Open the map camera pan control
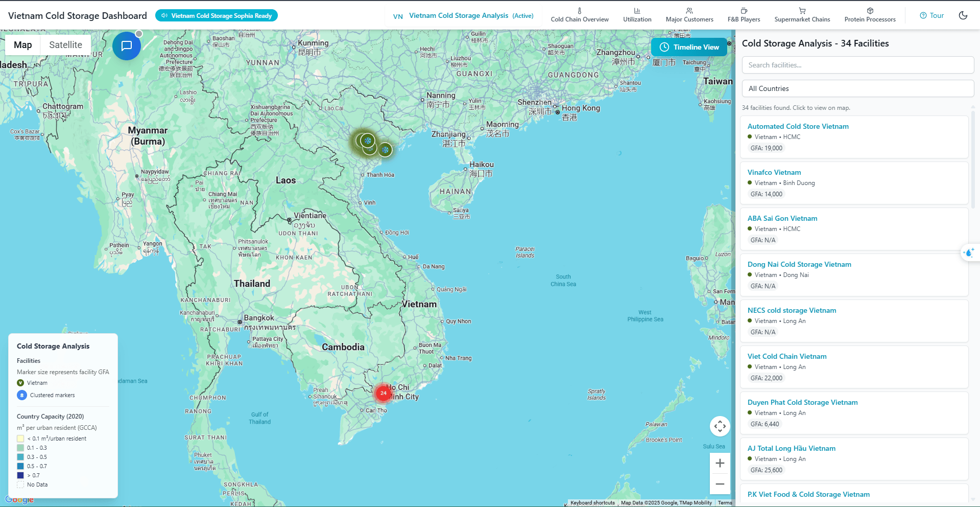Image resolution: width=980 pixels, height=507 pixels. [720, 426]
